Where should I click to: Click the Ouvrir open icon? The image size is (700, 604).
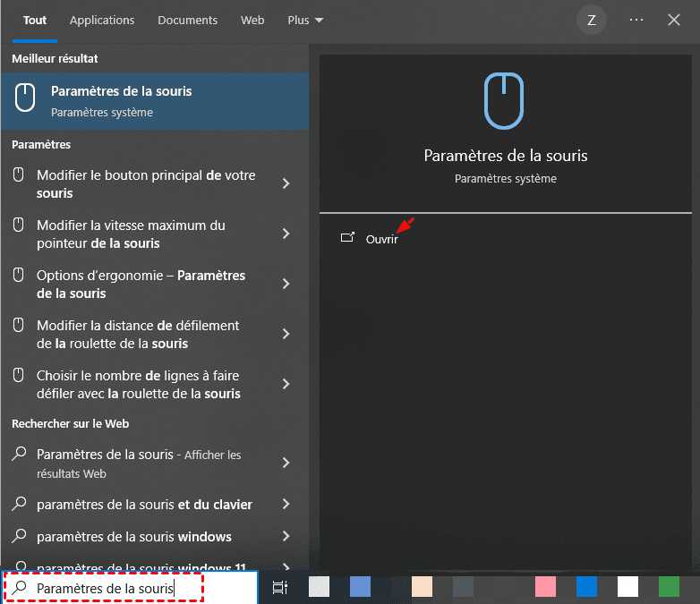(347, 237)
